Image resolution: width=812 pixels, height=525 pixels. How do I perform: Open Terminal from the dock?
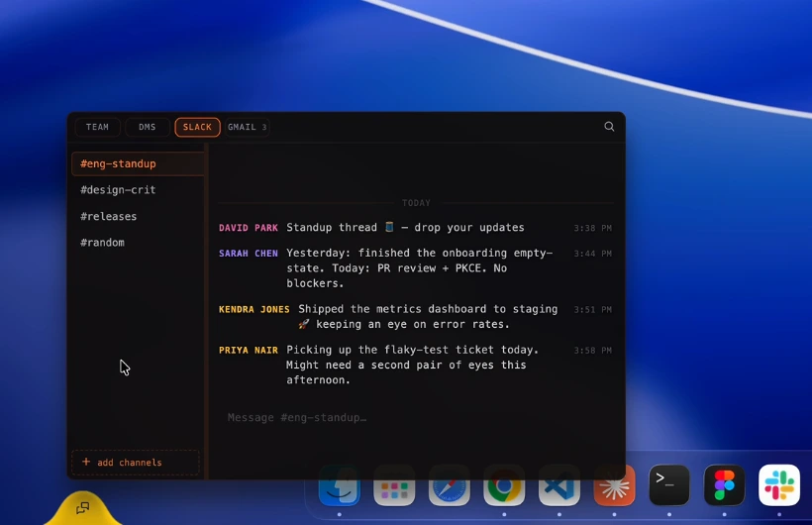(669, 485)
